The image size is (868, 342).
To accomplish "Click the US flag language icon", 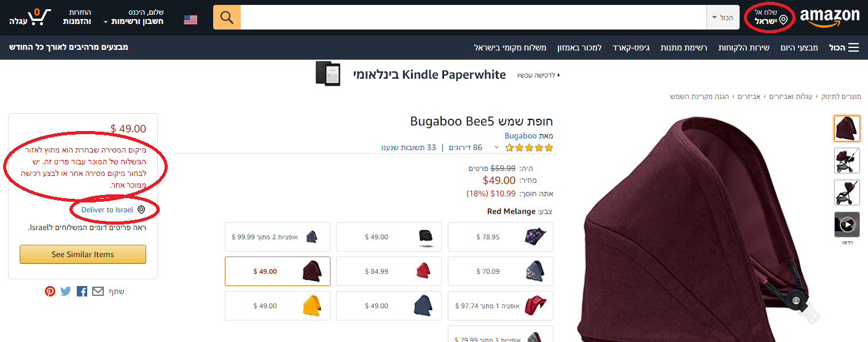I will pos(190,20).
